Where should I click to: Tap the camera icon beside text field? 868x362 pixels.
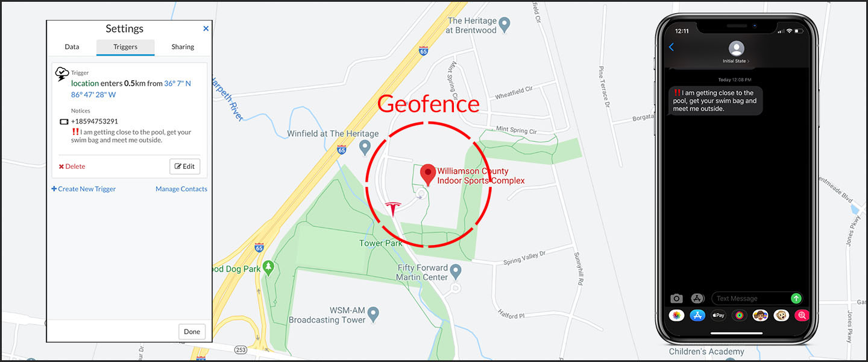click(x=676, y=298)
